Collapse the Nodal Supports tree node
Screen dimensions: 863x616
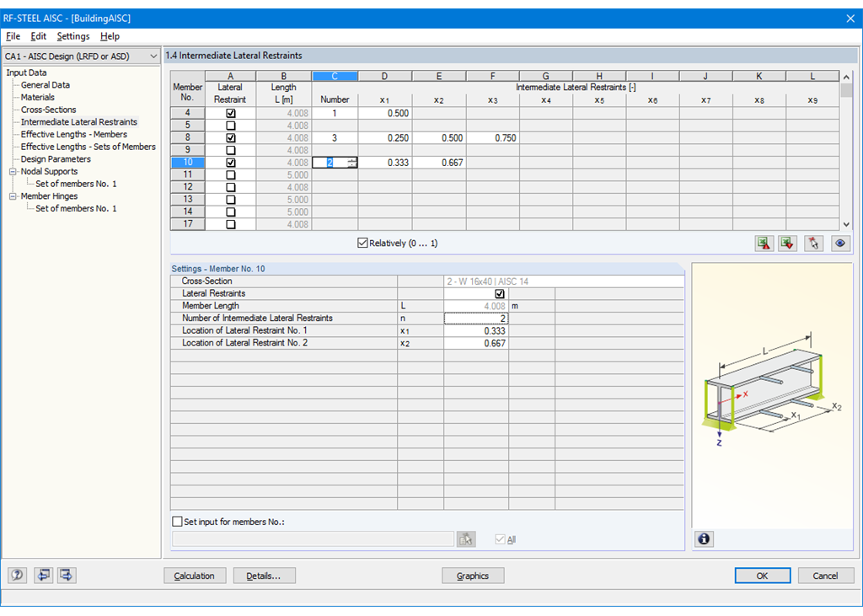(13, 172)
